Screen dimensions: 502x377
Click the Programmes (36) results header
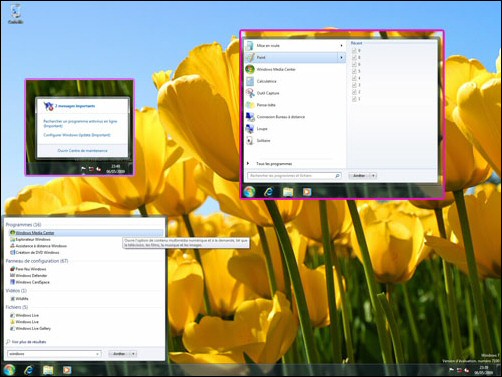coord(23,225)
